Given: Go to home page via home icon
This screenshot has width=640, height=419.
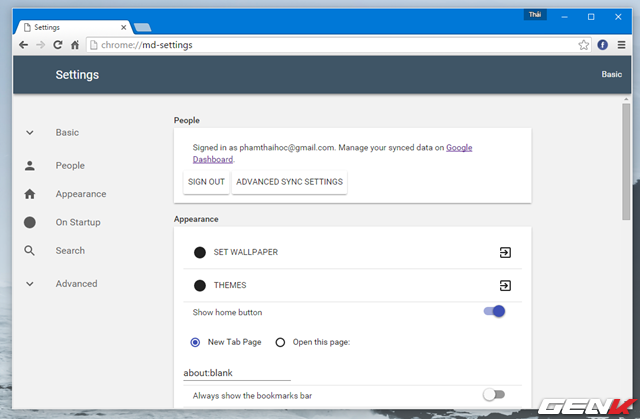Looking at the screenshot, I should 75,45.
